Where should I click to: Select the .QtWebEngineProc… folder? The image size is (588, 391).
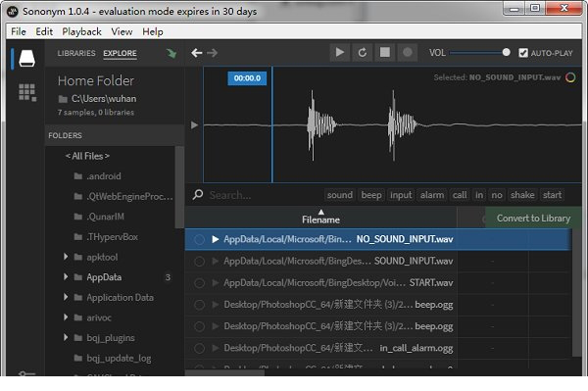[129, 196]
